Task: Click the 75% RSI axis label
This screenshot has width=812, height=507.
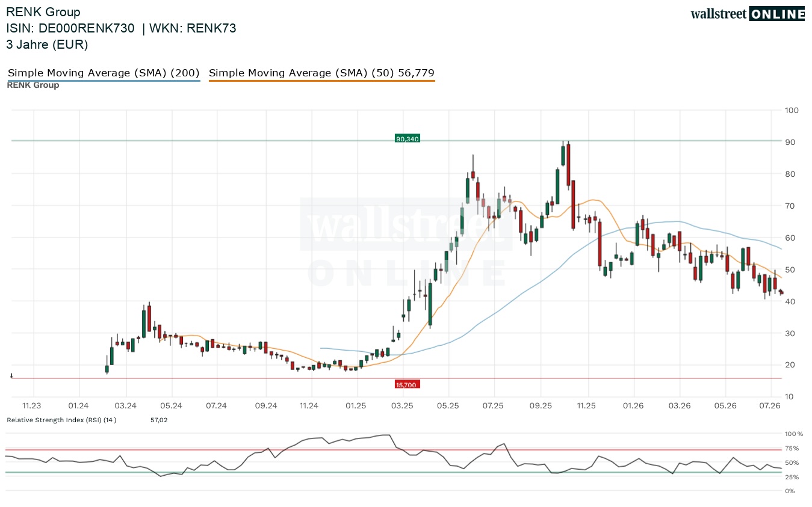Action: click(792, 449)
